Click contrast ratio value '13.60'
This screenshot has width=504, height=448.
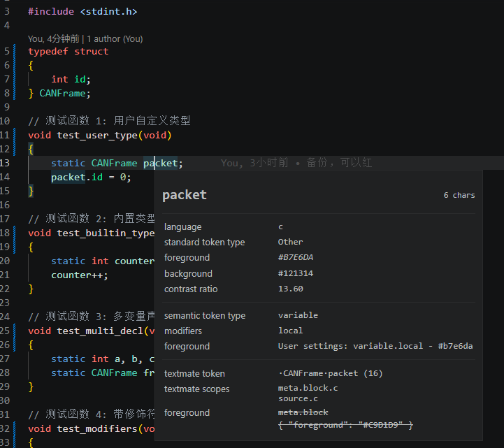point(291,289)
